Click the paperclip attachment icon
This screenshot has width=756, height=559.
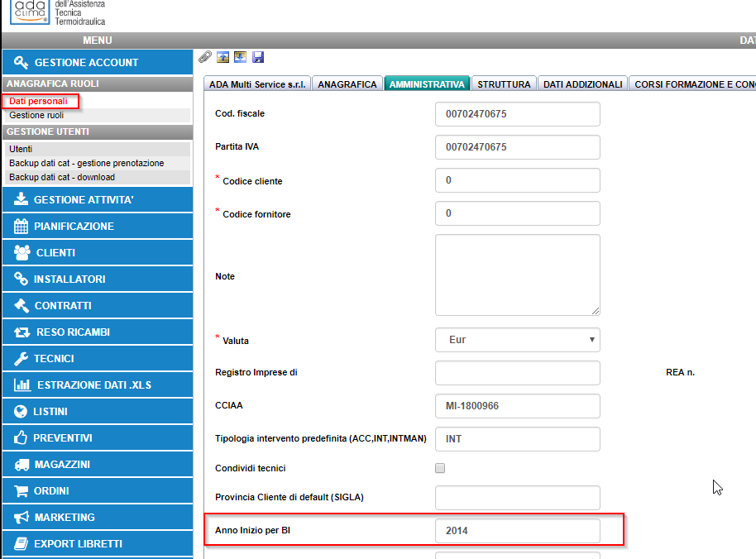205,57
